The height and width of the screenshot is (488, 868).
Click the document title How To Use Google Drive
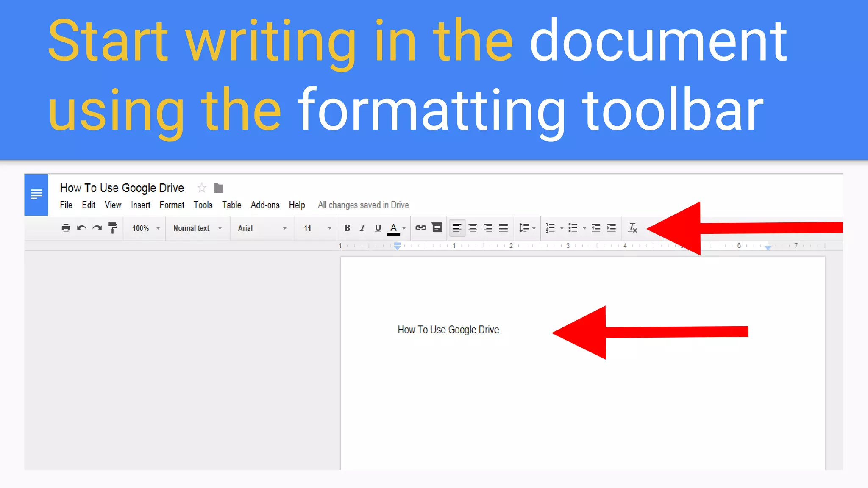tap(122, 188)
